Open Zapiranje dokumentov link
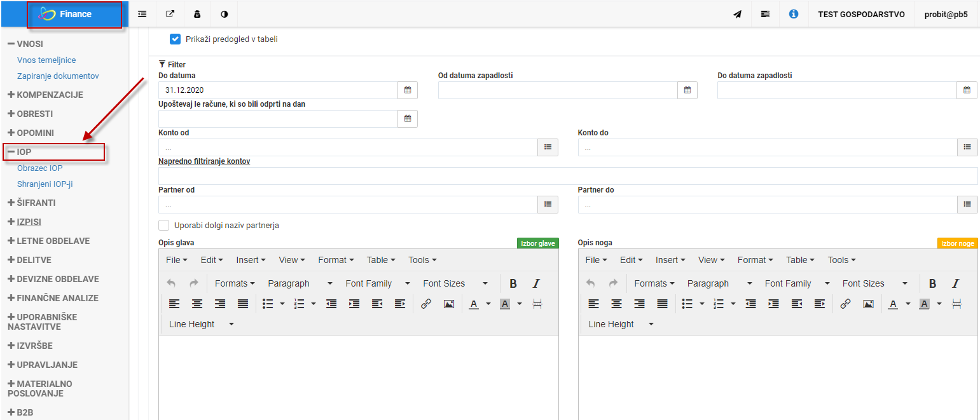980x420 pixels. coord(58,76)
